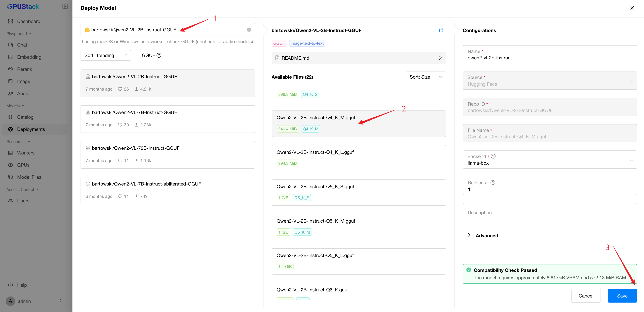Close the Deploy Model dialog
This screenshot has width=644, height=312.
click(x=632, y=8)
